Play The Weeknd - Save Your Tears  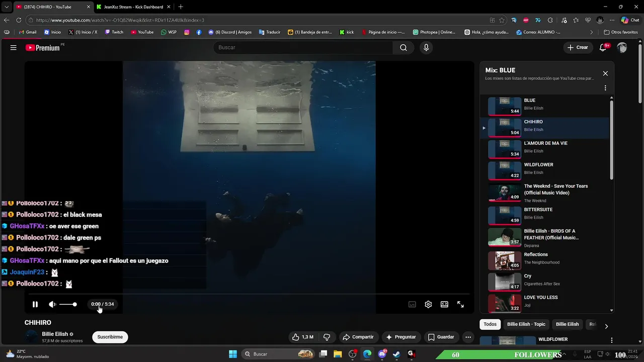coord(546,193)
